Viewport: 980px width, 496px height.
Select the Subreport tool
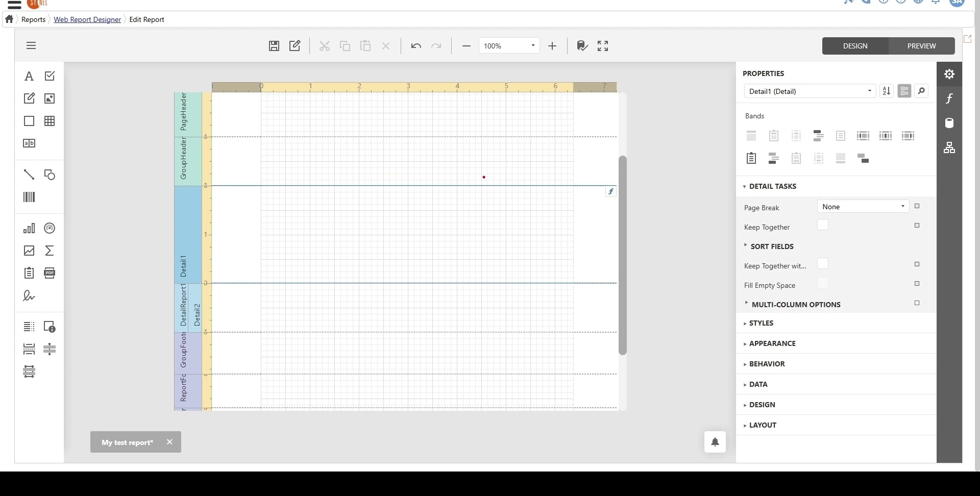(29, 273)
